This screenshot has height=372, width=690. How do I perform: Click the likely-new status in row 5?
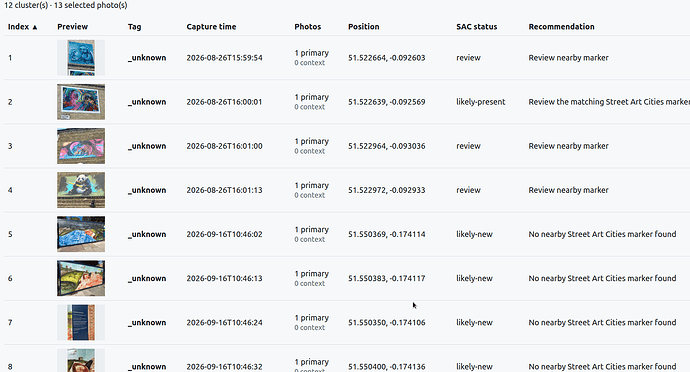pos(474,234)
